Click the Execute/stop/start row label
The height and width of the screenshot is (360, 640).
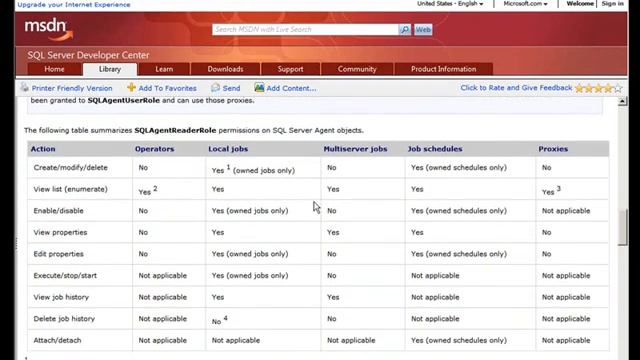[x=65, y=276]
